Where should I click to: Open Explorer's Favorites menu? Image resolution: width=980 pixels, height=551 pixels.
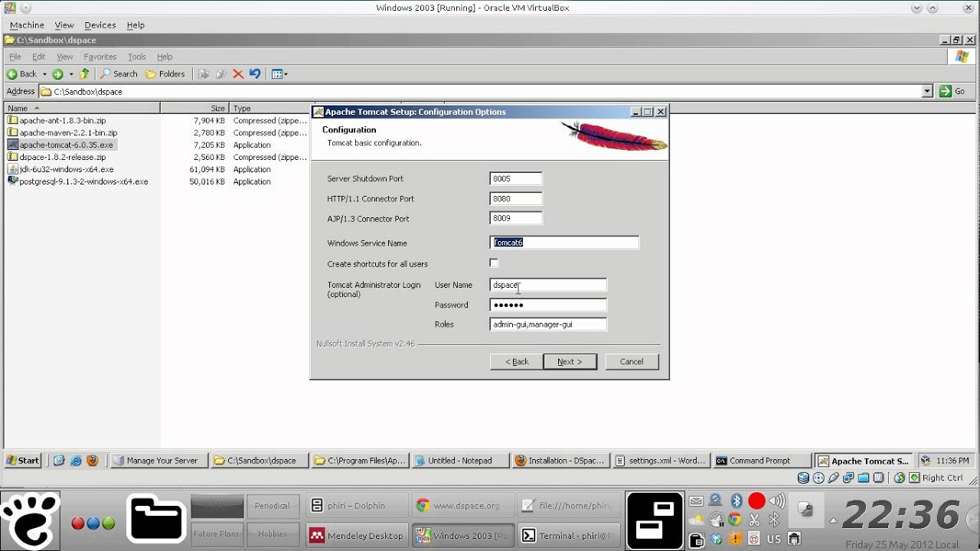(100, 57)
